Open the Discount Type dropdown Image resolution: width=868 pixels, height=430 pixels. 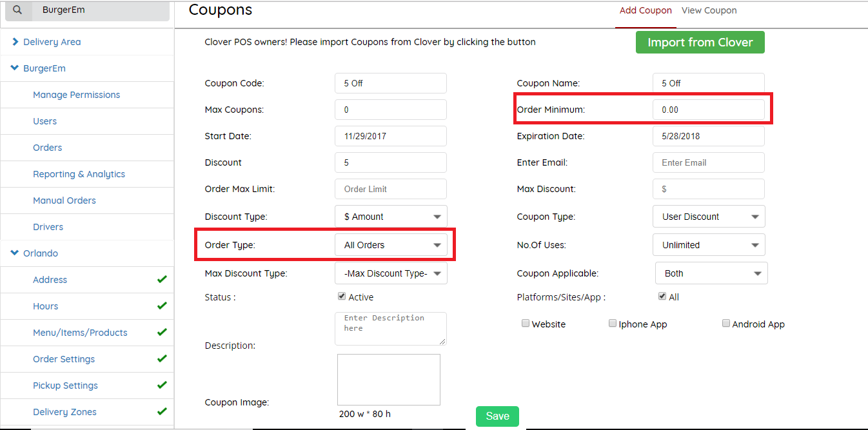pos(391,217)
